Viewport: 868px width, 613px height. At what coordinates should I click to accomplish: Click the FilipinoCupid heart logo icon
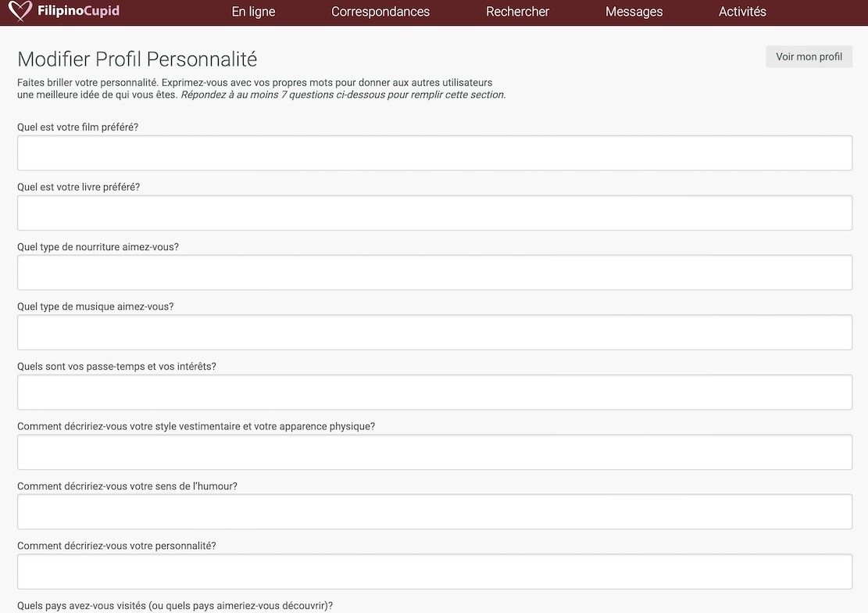pos(20,12)
